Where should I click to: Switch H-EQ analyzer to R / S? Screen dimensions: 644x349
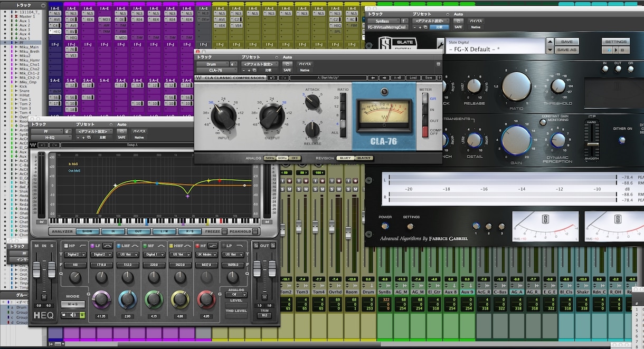click(x=190, y=231)
